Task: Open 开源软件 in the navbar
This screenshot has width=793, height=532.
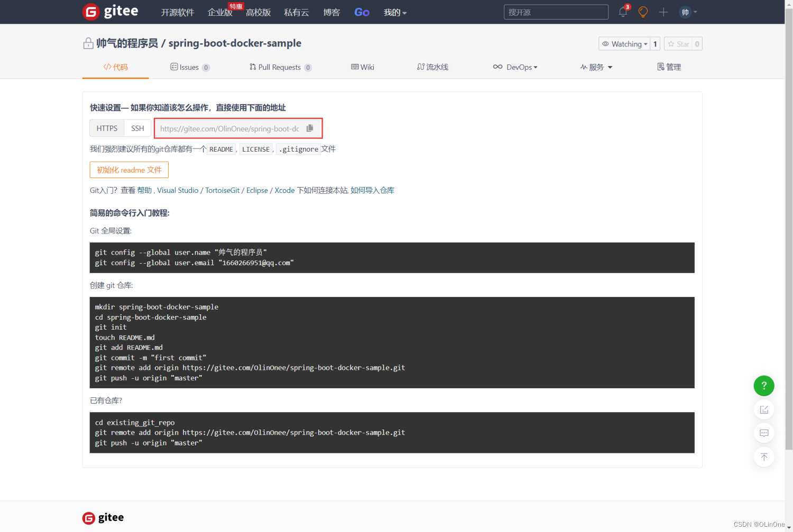Action: tap(178, 12)
